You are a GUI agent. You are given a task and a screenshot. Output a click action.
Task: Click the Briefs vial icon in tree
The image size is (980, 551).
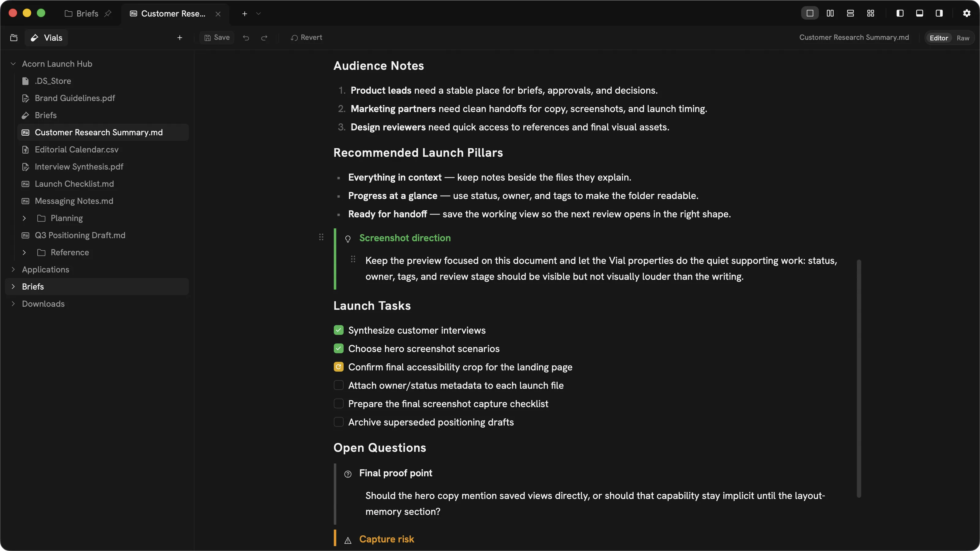pyautogui.click(x=25, y=115)
